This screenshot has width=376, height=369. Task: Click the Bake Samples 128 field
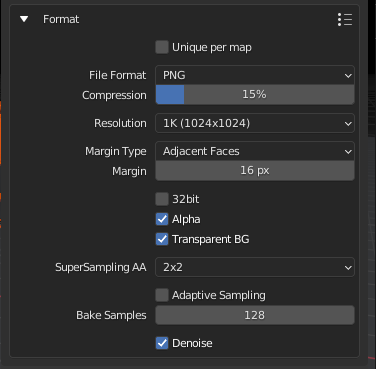point(255,315)
